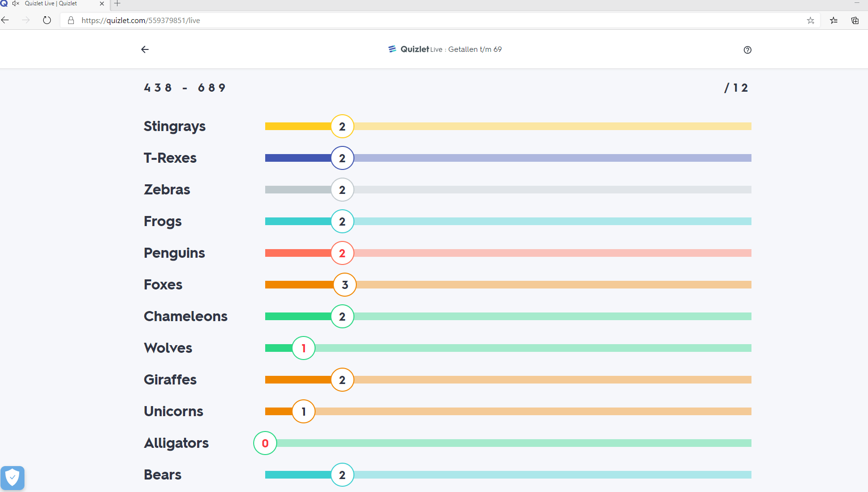Select the Penguins red score circle
Viewport: 868px width, 492px height.
click(342, 253)
